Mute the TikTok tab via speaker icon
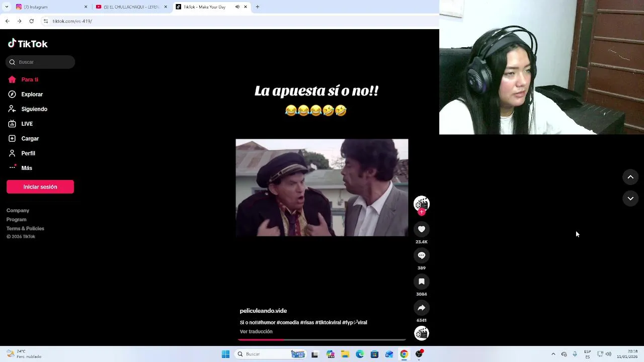The image size is (644, 362). tap(237, 7)
